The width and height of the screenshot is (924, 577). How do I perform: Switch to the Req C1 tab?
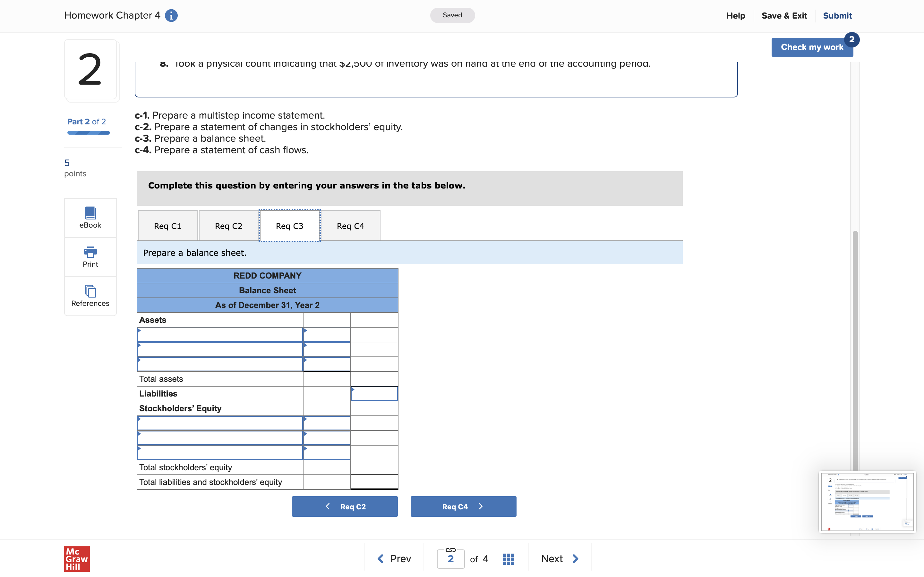coord(167,226)
